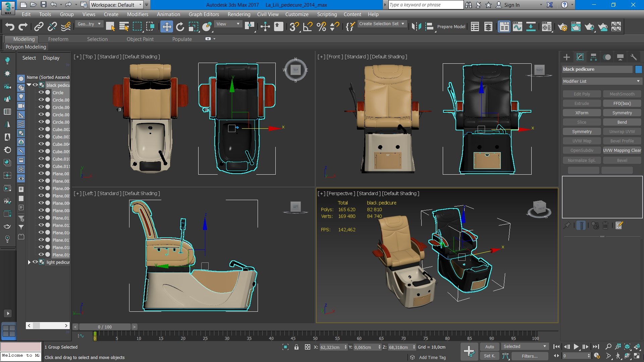Click the UVW Mapping Clear button
644x362 pixels.
point(622,150)
